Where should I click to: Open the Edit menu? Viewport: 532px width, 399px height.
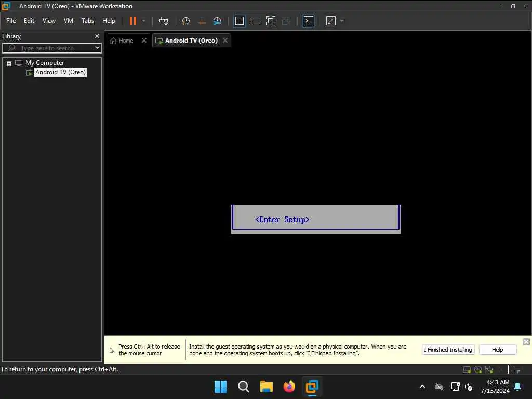(x=29, y=21)
